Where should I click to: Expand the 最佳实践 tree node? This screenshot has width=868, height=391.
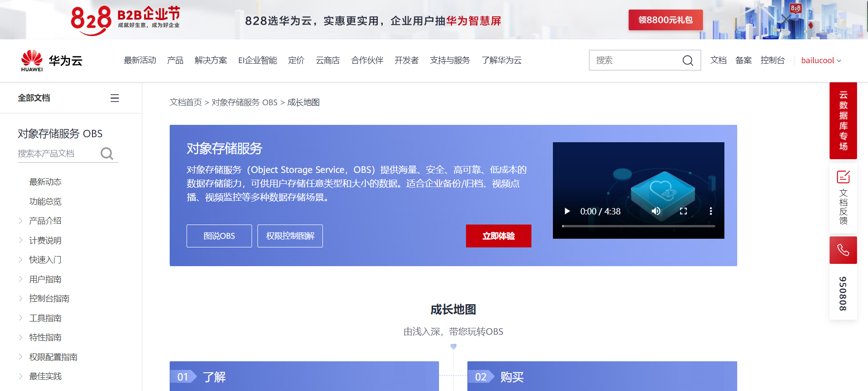pos(21,376)
